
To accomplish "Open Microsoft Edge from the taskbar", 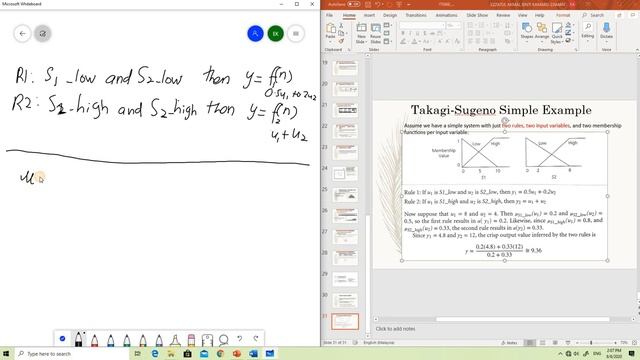I will (x=155, y=353).
